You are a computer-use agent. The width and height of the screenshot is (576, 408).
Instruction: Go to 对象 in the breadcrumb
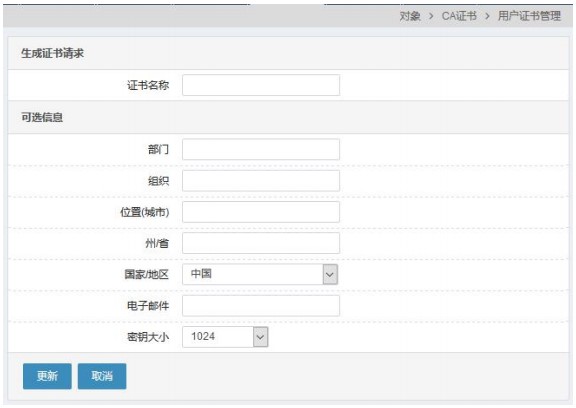coord(410,16)
